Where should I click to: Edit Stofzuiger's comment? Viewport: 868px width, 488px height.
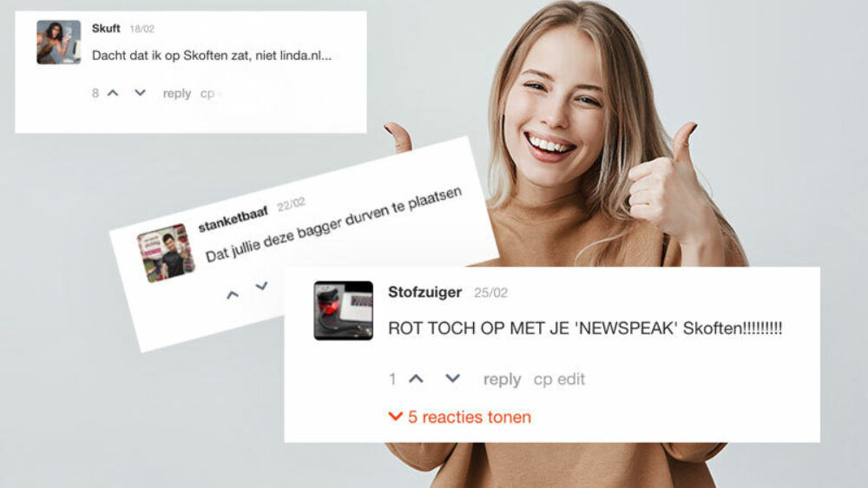[571, 379]
